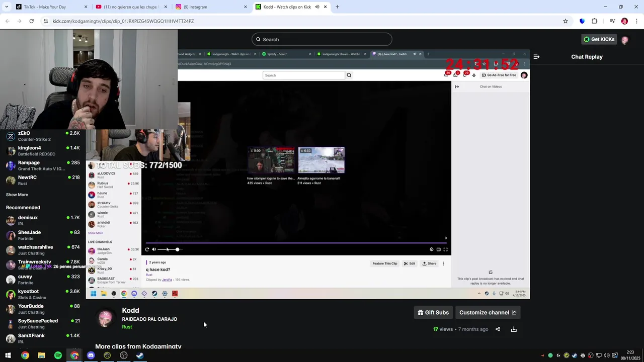Open the how stomper logs in clip thumbnail
Image resolution: width=644 pixels, height=362 pixels.
(x=271, y=160)
